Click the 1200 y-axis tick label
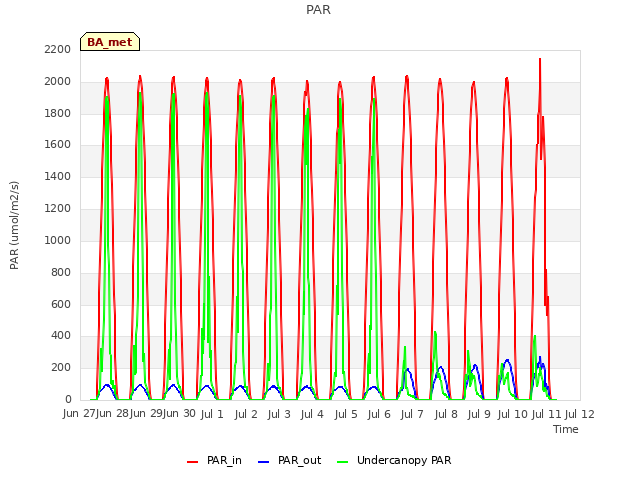640x480 pixels. 58,209
